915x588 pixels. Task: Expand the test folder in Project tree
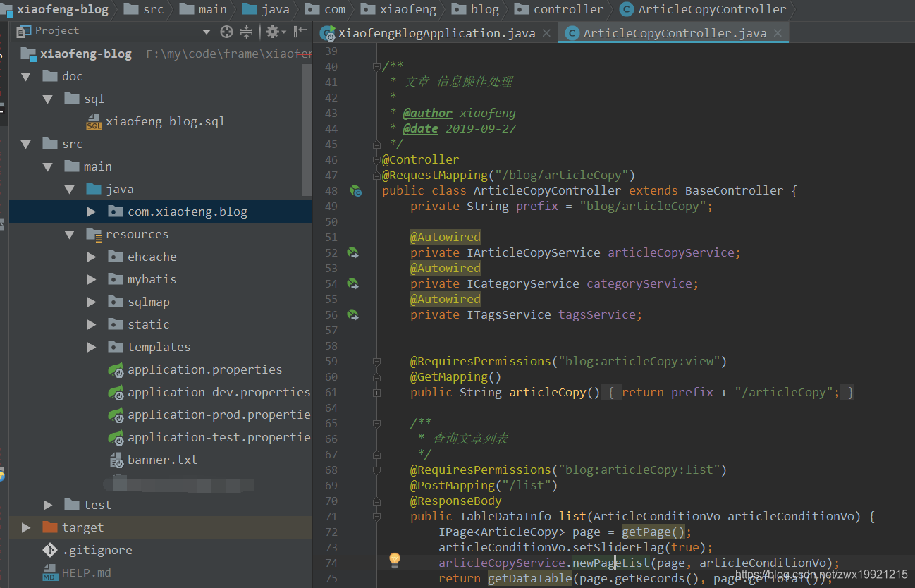tap(47, 504)
